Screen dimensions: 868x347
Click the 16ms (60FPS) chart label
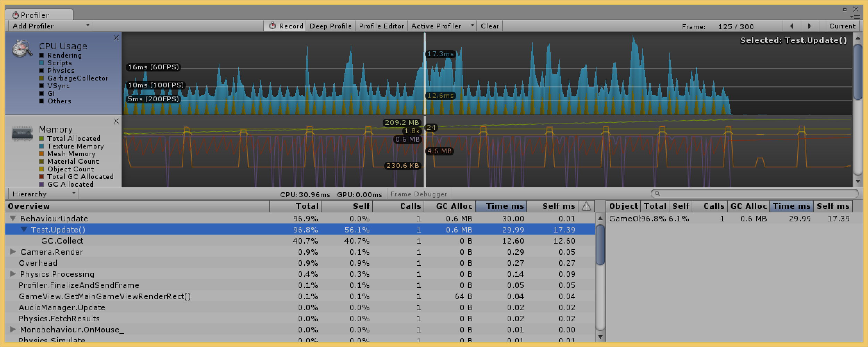click(153, 67)
